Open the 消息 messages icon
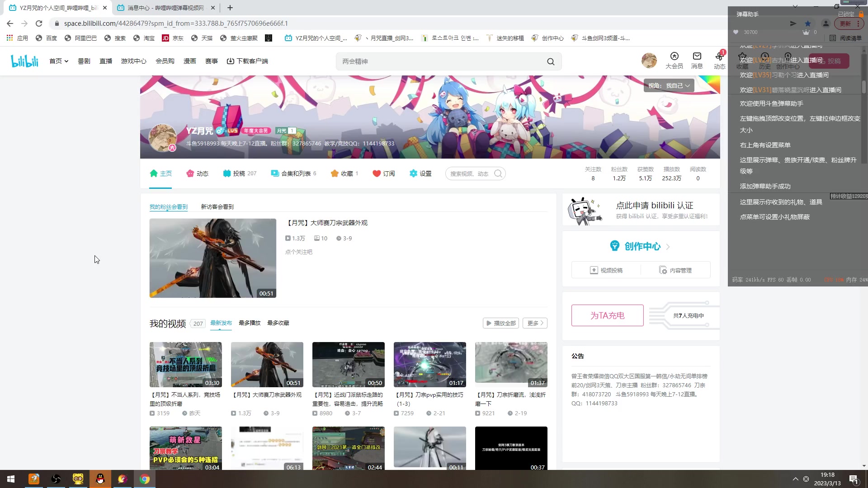 point(697,61)
